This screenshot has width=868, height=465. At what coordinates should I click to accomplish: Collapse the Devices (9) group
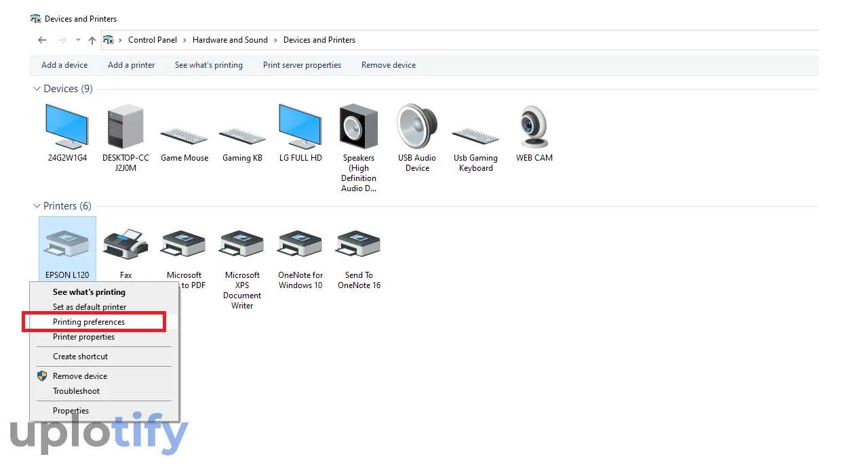(37, 89)
